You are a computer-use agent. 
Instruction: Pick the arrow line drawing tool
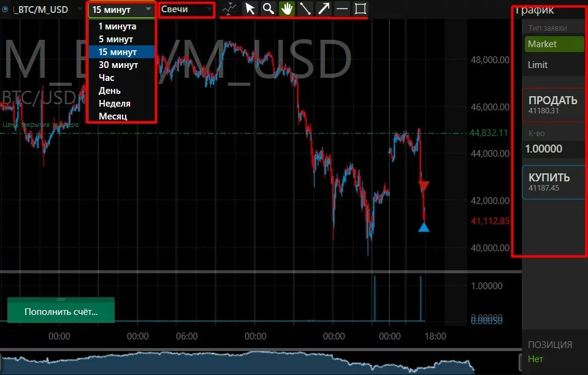tap(324, 9)
